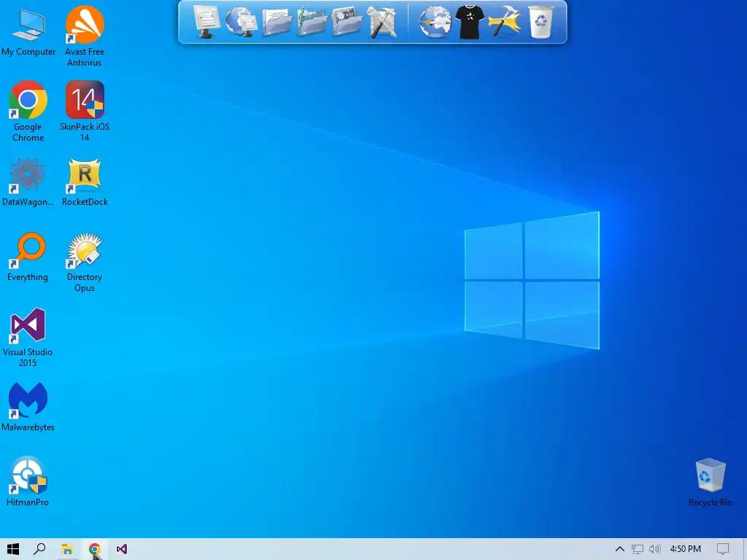Click the 4:50 PM taskbar clock
The width and height of the screenshot is (747, 560).
(x=685, y=549)
